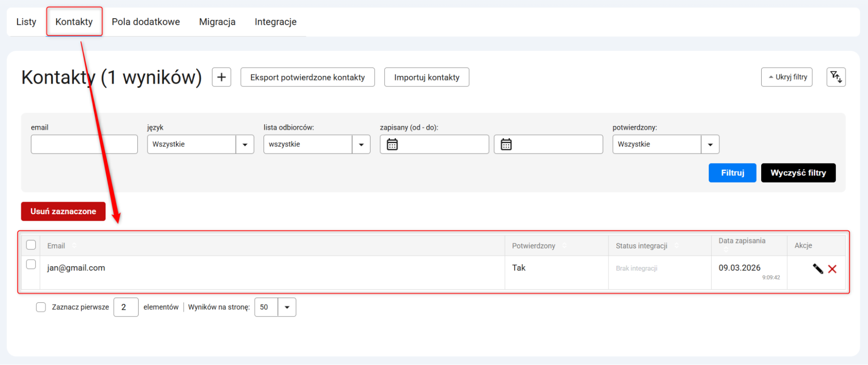The width and height of the screenshot is (868, 365).
Task: Open the start date calendar icon
Action: [x=392, y=144]
